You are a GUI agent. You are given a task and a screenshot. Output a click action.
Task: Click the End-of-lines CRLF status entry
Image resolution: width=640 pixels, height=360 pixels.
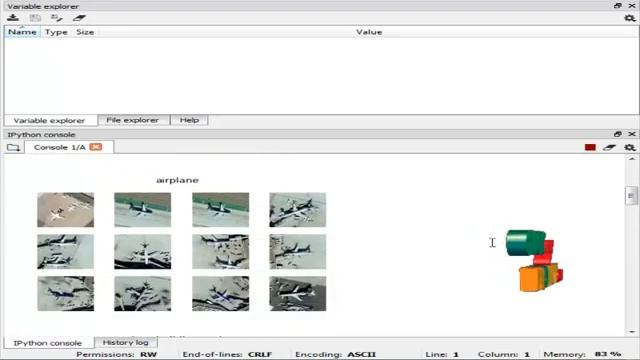(x=227, y=354)
